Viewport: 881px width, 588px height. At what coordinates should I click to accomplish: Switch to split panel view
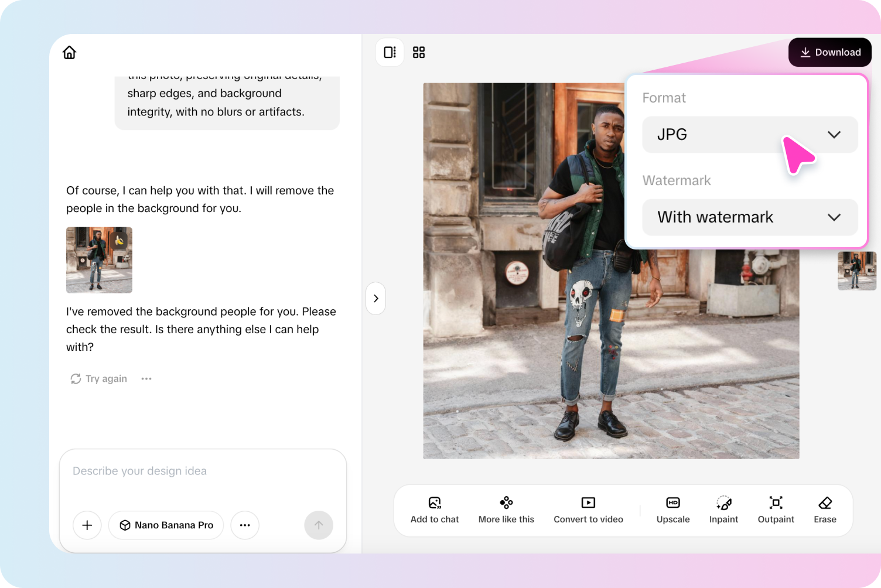(390, 53)
